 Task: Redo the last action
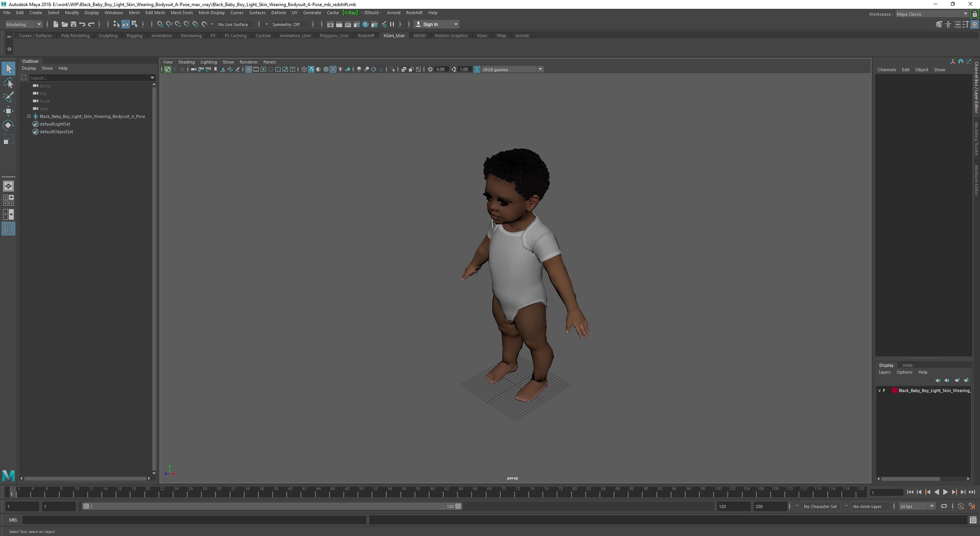91,24
